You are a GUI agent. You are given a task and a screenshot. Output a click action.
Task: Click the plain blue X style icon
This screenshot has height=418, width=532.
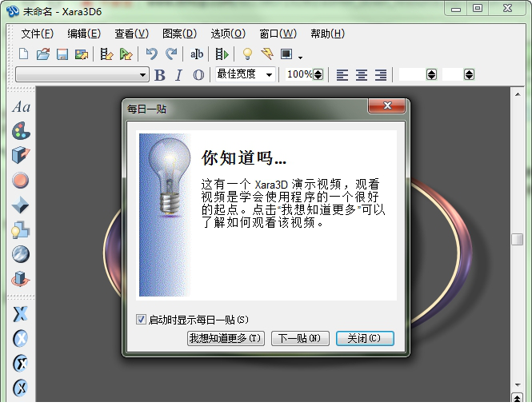click(x=20, y=314)
